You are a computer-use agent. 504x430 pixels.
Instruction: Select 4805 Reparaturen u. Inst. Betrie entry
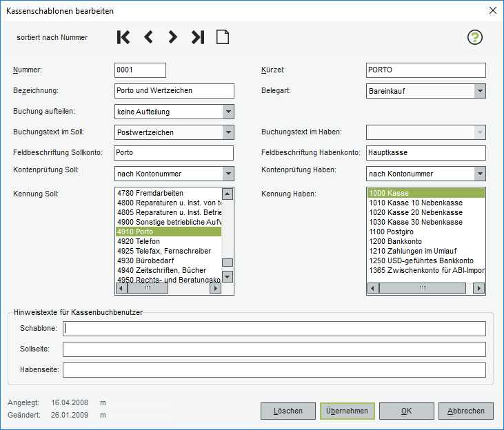pyautogui.click(x=168, y=212)
